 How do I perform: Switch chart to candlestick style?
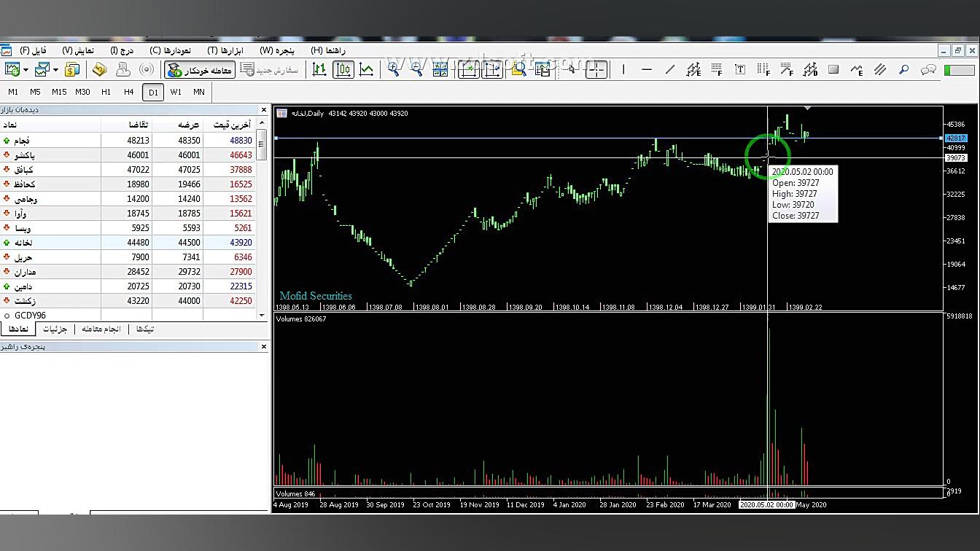[343, 69]
